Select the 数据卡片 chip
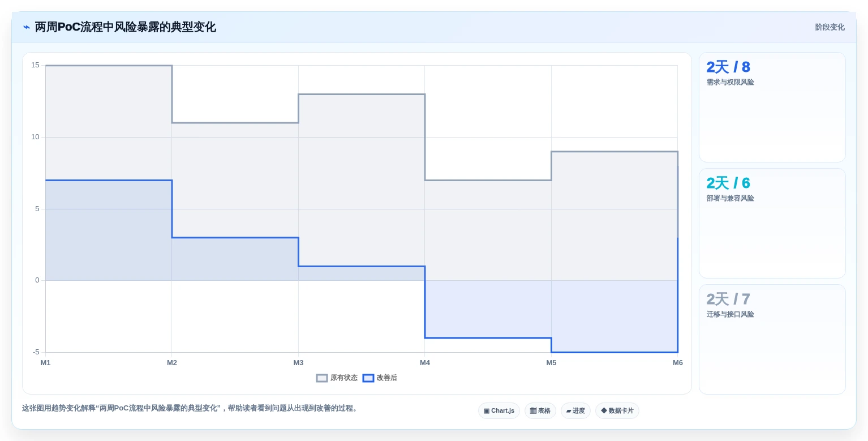868x441 pixels. click(617, 411)
